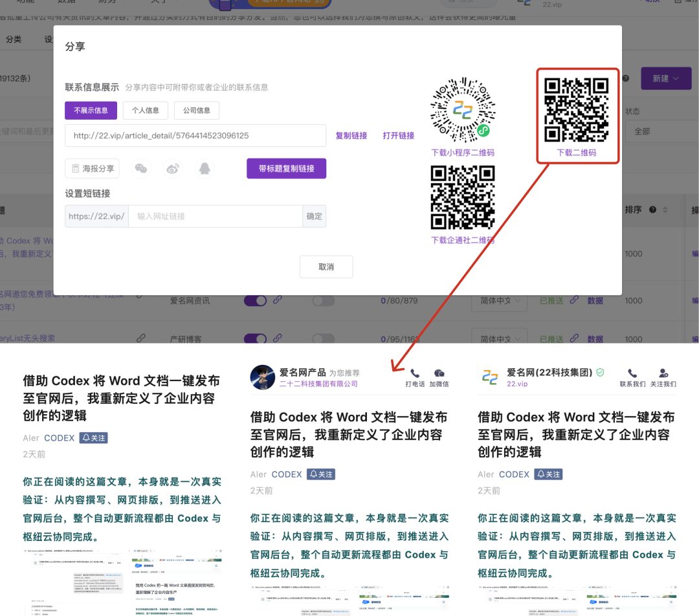Open the 状态 dropdown showing 全部
Viewport: 699px width, 616px height.
point(661,131)
